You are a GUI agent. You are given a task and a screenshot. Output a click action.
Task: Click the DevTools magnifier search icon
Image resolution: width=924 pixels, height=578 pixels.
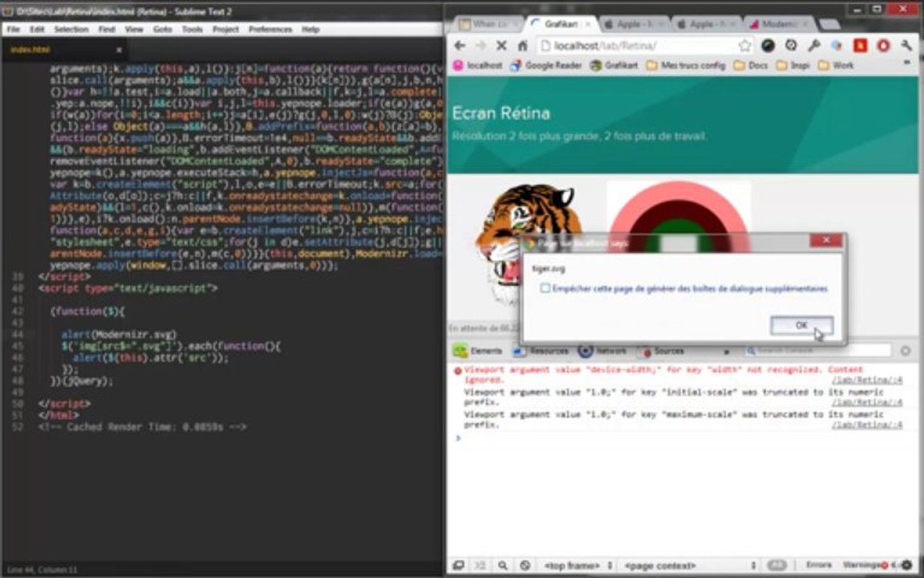point(502,566)
